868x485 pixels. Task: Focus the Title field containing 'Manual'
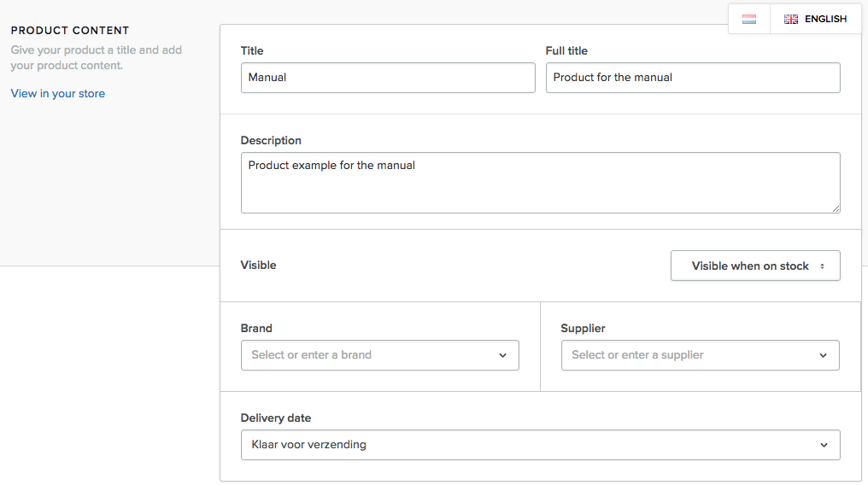point(388,78)
